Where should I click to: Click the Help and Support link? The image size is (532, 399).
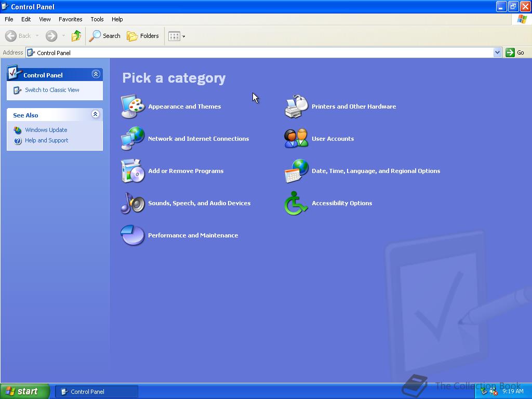[x=46, y=140]
